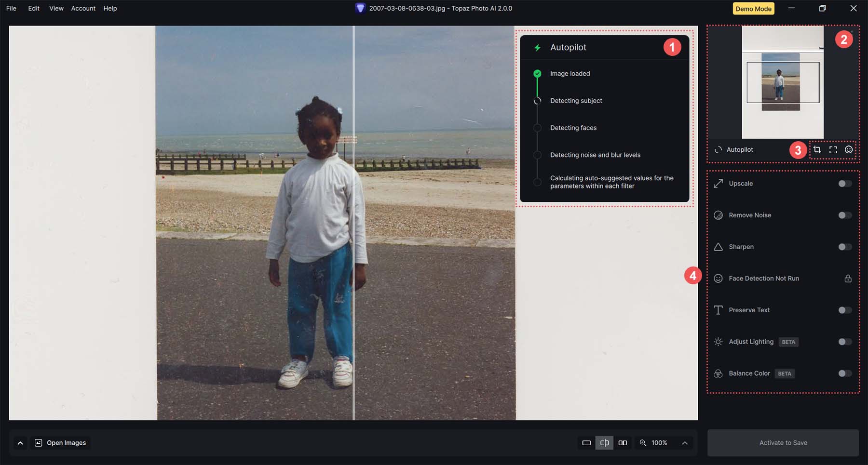Screen dimensions: 868x465
Task: Click the magnifier zoom icon
Action: tap(643, 443)
